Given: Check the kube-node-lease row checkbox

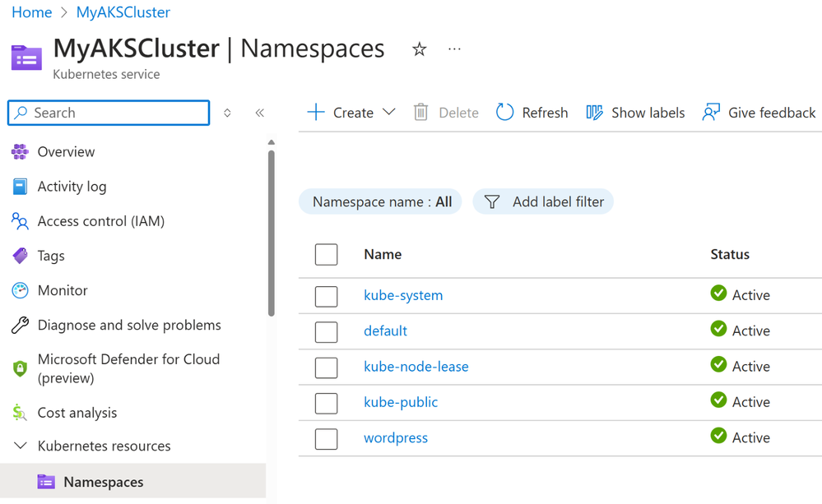Looking at the screenshot, I should click(326, 368).
